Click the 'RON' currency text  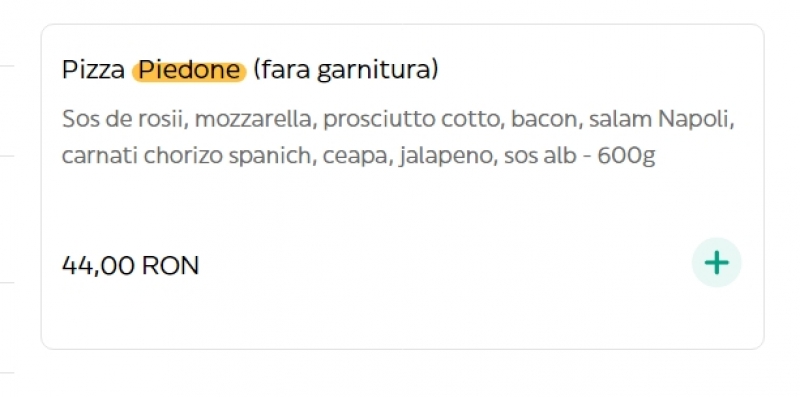click(x=170, y=266)
